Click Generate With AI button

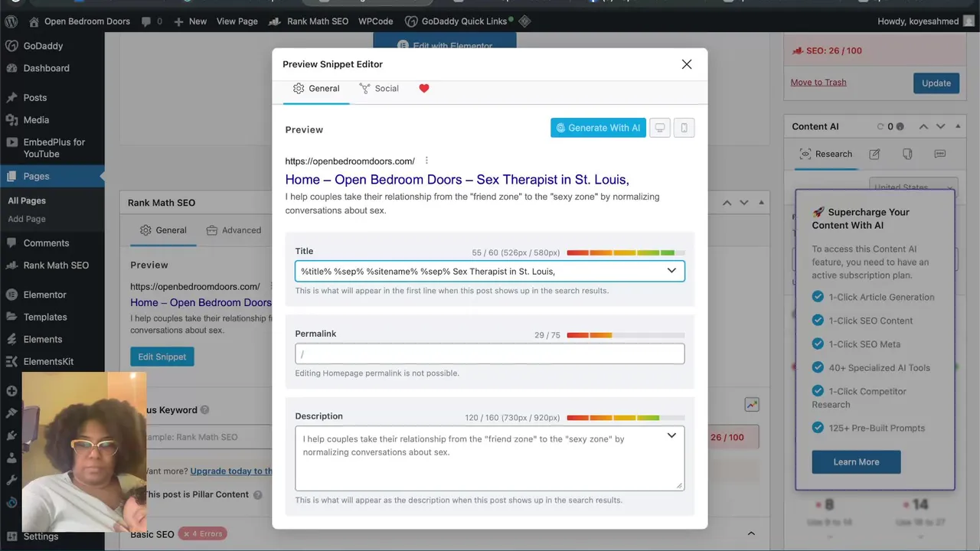pyautogui.click(x=598, y=128)
